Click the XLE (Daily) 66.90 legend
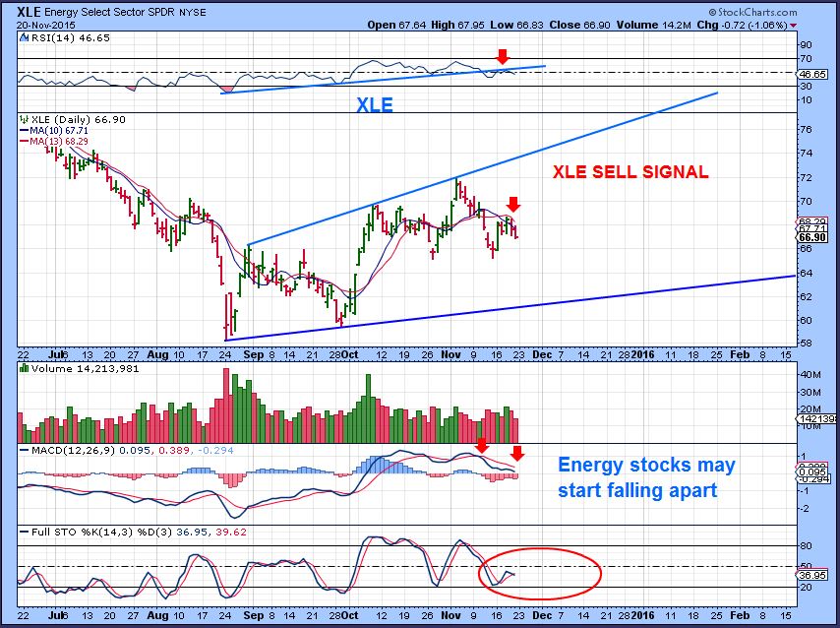840x628 pixels. tap(79, 119)
